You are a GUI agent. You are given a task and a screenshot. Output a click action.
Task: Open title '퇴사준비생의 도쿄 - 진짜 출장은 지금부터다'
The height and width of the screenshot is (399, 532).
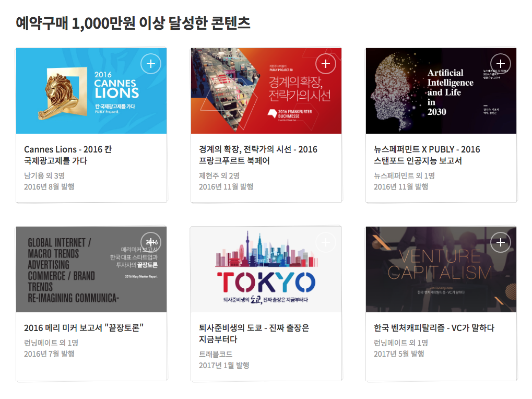point(254,334)
